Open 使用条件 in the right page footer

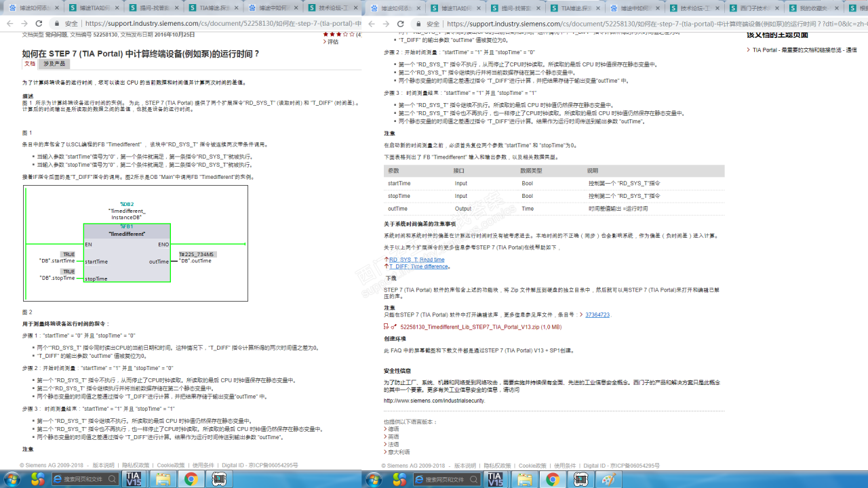(x=564, y=466)
